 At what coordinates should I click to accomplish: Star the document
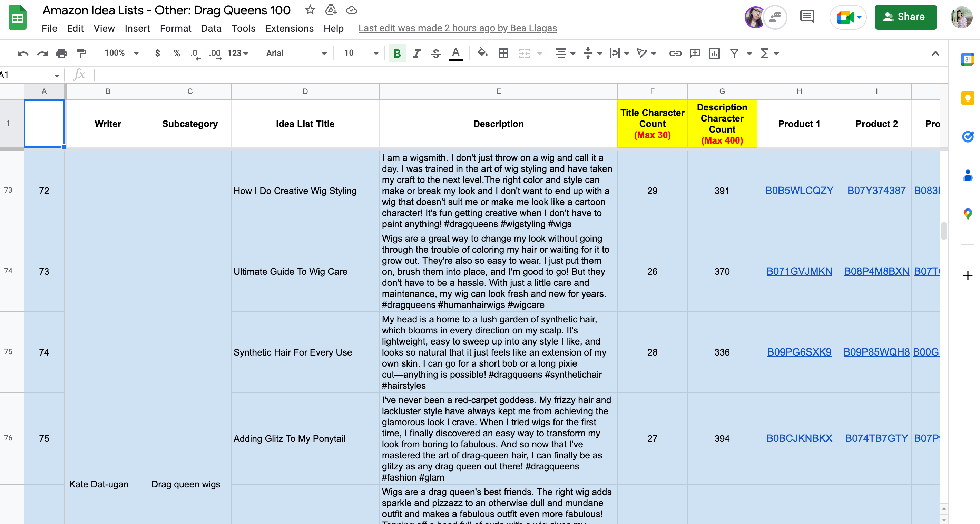pyautogui.click(x=310, y=10)
